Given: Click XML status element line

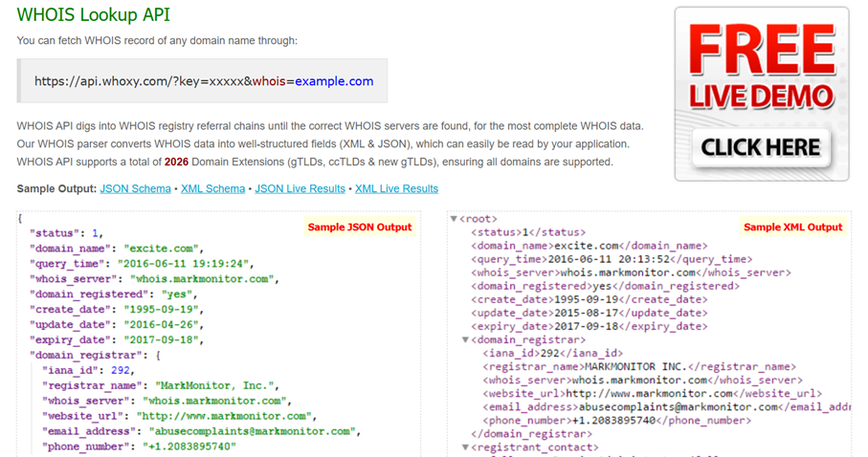Looking at the screenshot, I should point(528,232).
